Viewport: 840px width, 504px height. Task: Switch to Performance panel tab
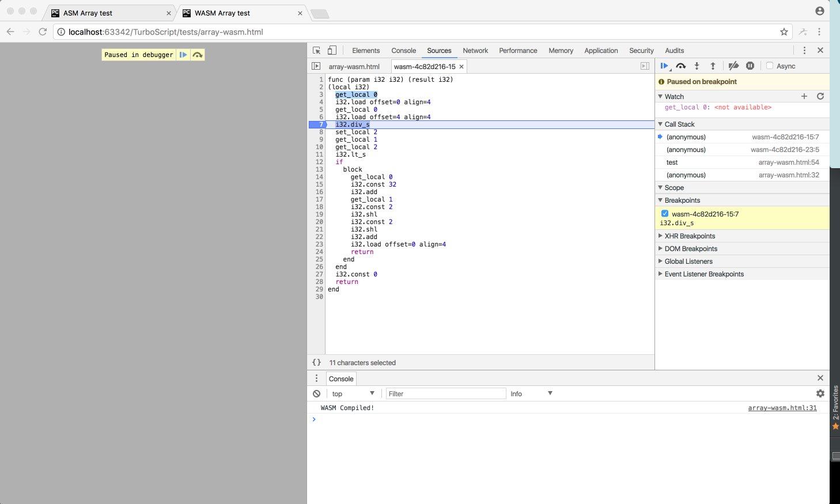(x=518, y=51)
